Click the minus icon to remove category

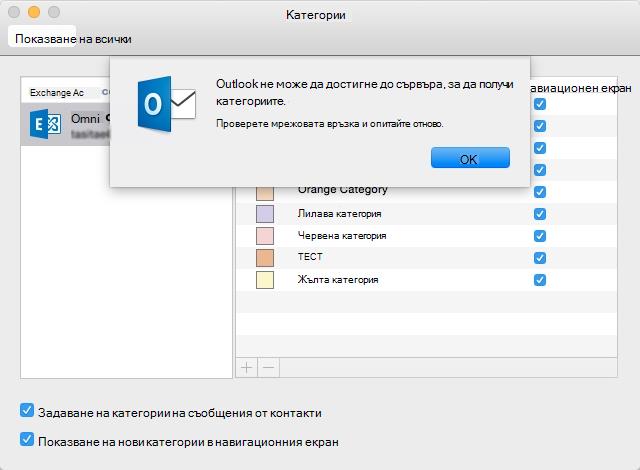268,368
